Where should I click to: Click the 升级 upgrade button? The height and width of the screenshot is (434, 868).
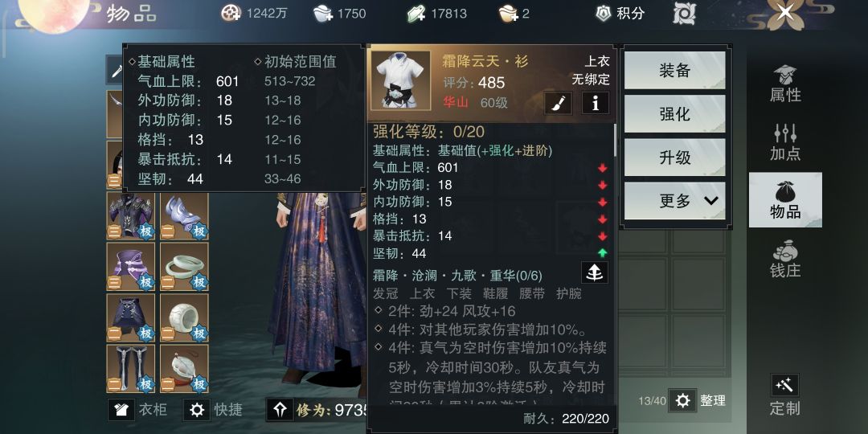coord(675,158)
